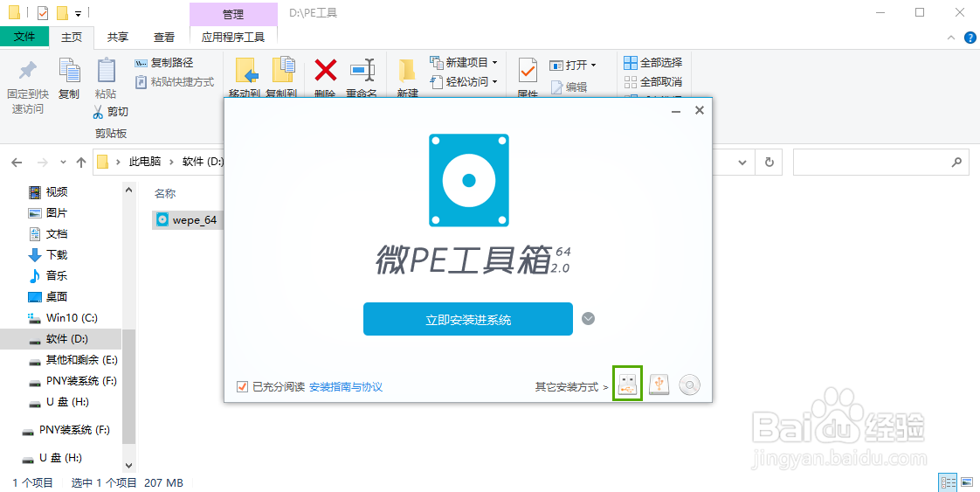Screen dimensions: 980x492
Task: Untick the 已充分阅读 checkbox
Action: click(x=243, y=387)
